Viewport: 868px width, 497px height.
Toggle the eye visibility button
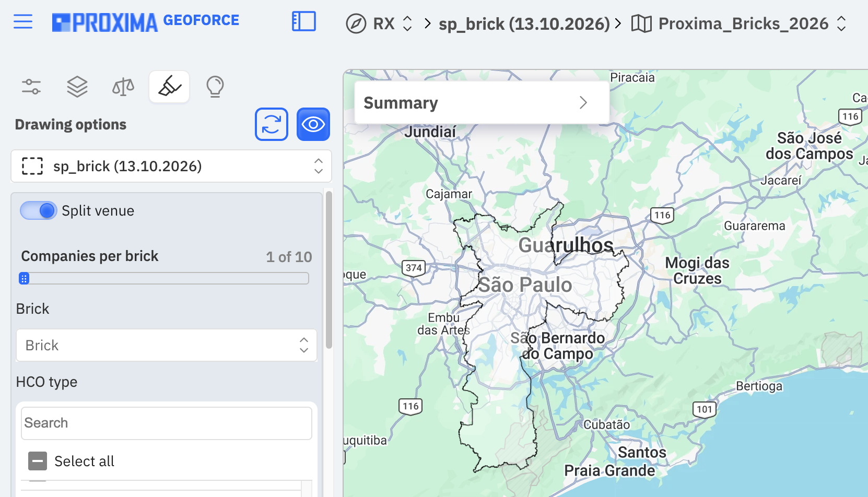313,124
